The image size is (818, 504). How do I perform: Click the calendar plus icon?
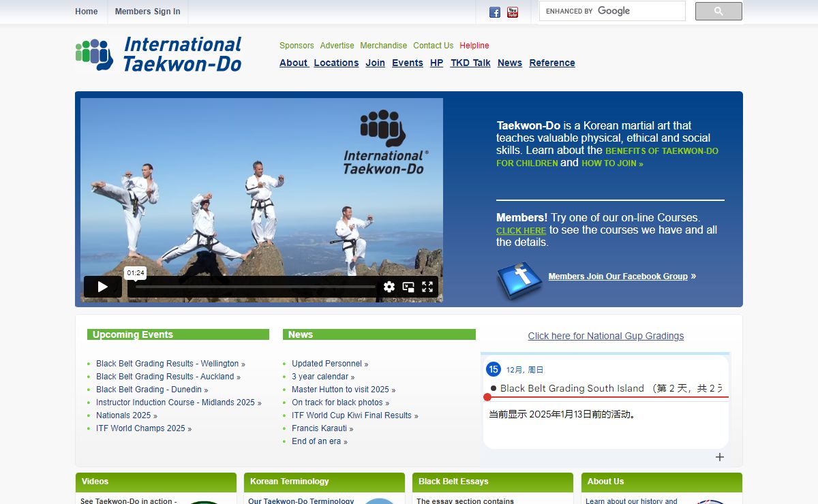pyautogui.click(x=720, y=457)
